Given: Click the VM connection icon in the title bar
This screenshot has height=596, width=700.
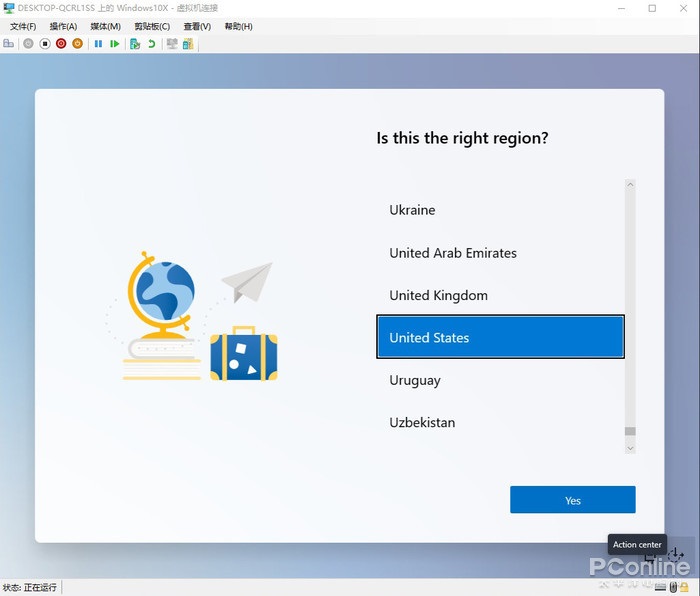Looking at the screenshot, I should pyautogui.click(x=8, y=8).
